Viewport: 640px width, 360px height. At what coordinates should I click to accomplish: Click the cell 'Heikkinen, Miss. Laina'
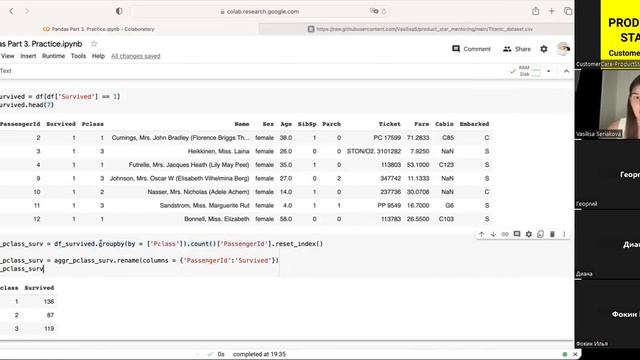[218, 151]
